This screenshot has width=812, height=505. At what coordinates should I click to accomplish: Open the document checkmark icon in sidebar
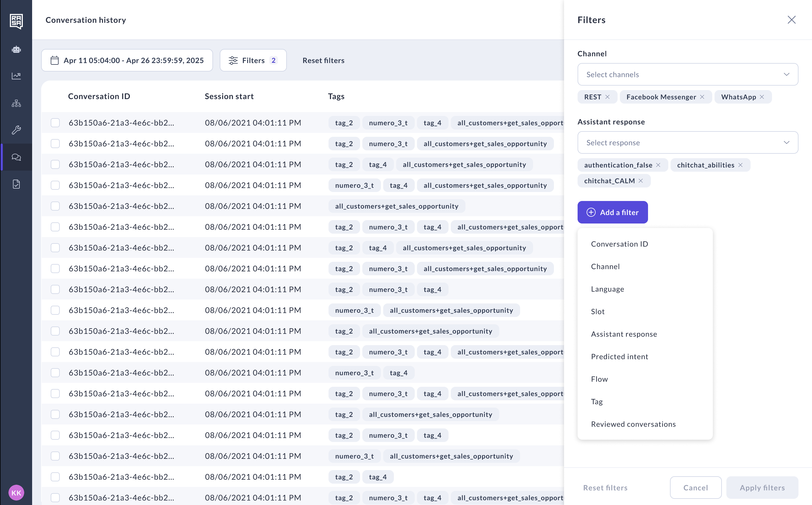[x=16, y=184]
